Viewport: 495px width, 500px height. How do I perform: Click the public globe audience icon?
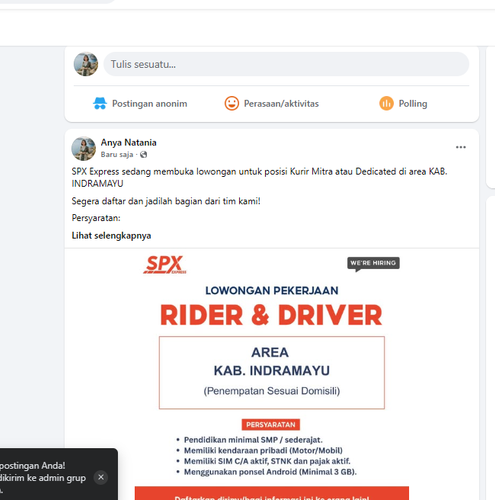pyautogui.click(x=144, y=155)
